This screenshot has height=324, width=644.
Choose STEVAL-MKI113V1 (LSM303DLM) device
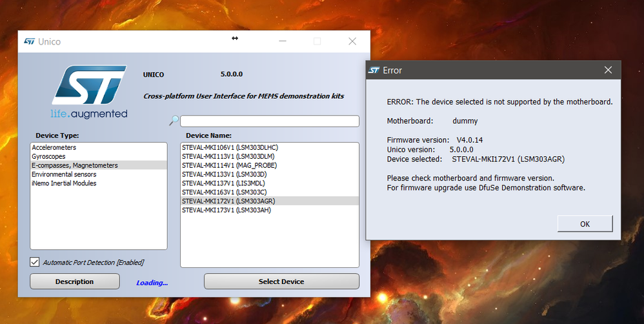270,156
